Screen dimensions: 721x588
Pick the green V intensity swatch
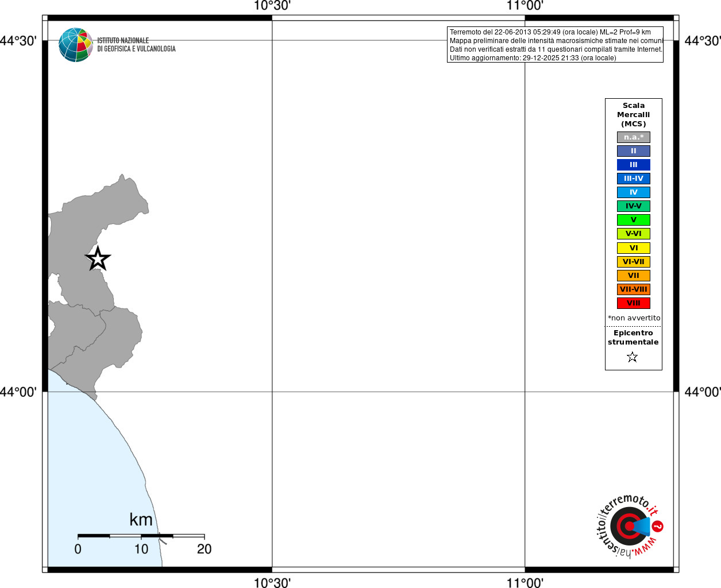pyautogui.click(x=634, y=220)
